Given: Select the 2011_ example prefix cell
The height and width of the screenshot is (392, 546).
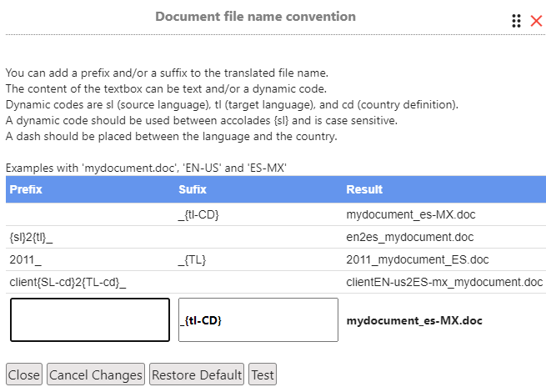Looking at the screenshot, I should (25, 259).
